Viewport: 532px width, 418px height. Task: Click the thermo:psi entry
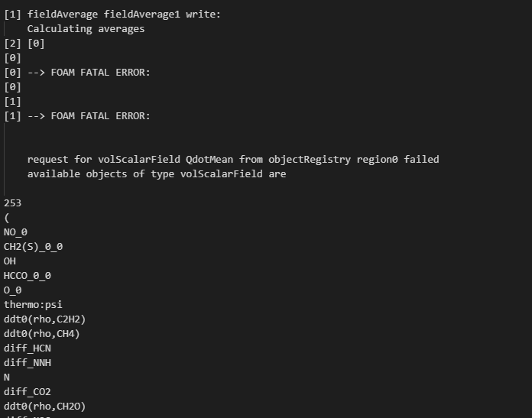(31, 305)
